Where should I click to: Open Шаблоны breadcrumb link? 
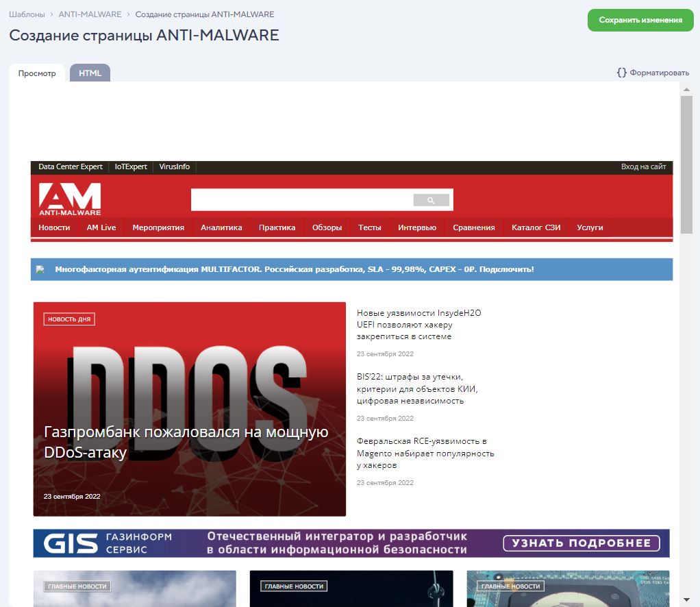click(27, 14)
